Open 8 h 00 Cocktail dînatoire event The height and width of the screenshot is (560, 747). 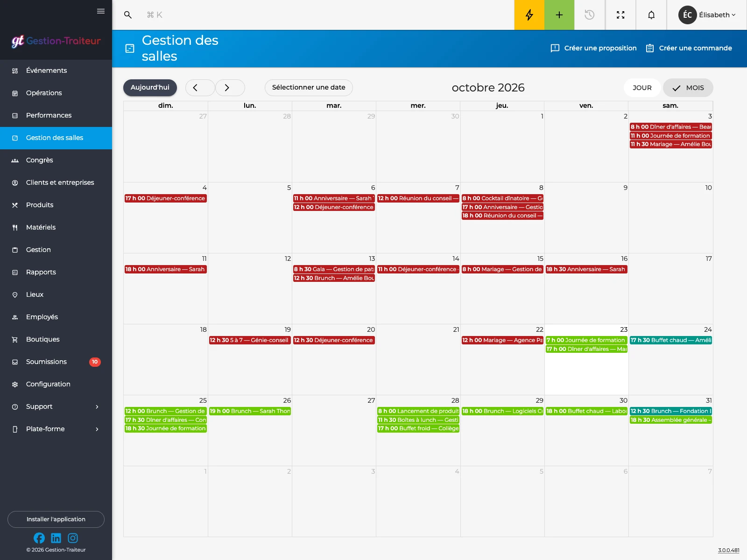[502, 198]
